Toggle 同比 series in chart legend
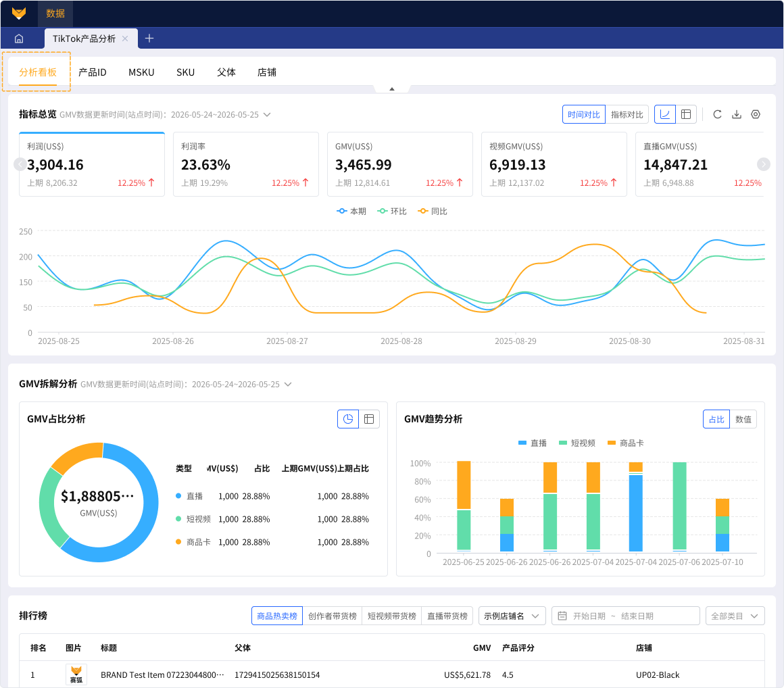784x688 pixels. tap(433, 212)
